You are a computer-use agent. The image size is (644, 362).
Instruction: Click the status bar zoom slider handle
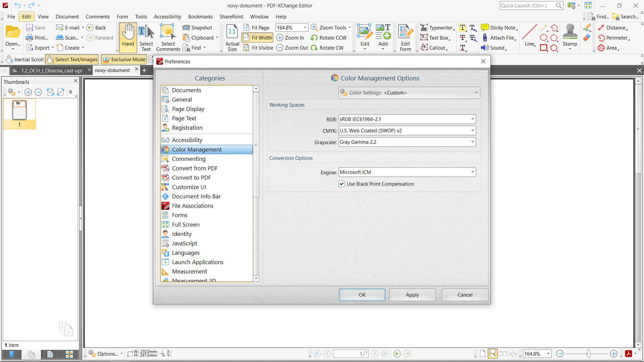click(x=589, y=354)
